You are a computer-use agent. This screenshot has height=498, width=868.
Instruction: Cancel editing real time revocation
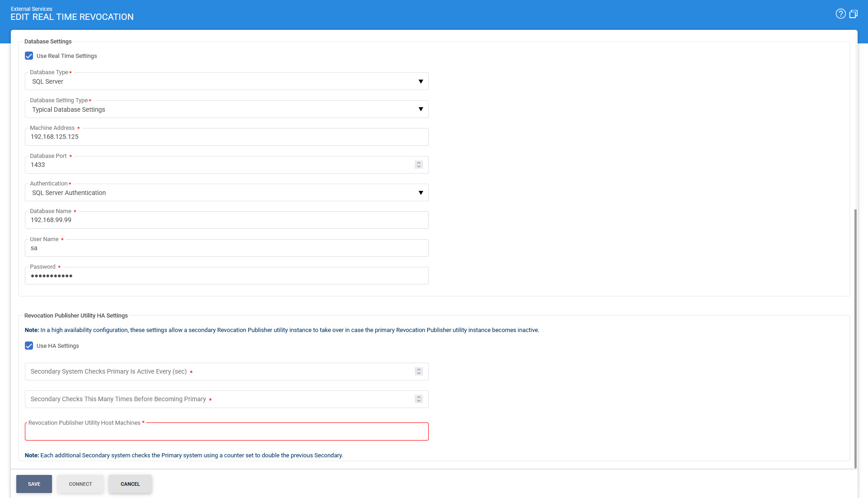click(x=130, y=484)
